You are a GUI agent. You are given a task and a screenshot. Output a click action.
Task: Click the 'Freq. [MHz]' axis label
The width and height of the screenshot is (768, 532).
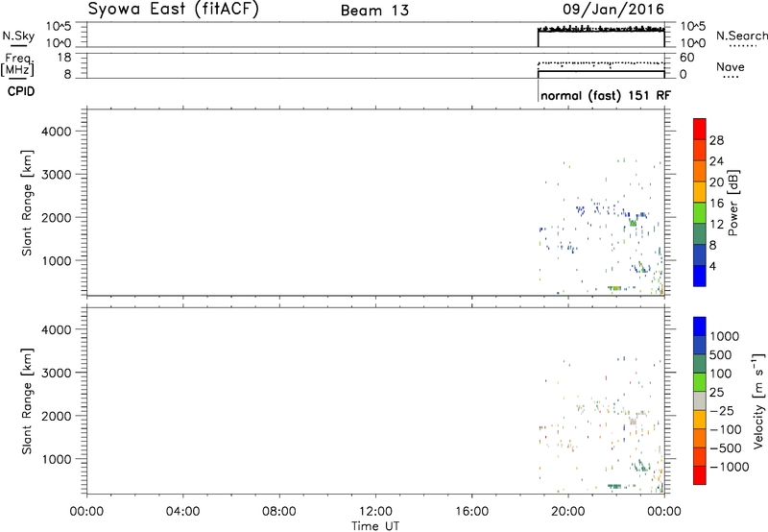click(18, 64)
